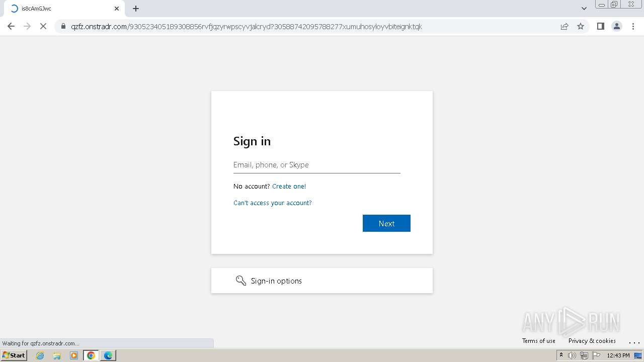Restore down the Chrome window
644x362 pixels.
coord(614,5)
